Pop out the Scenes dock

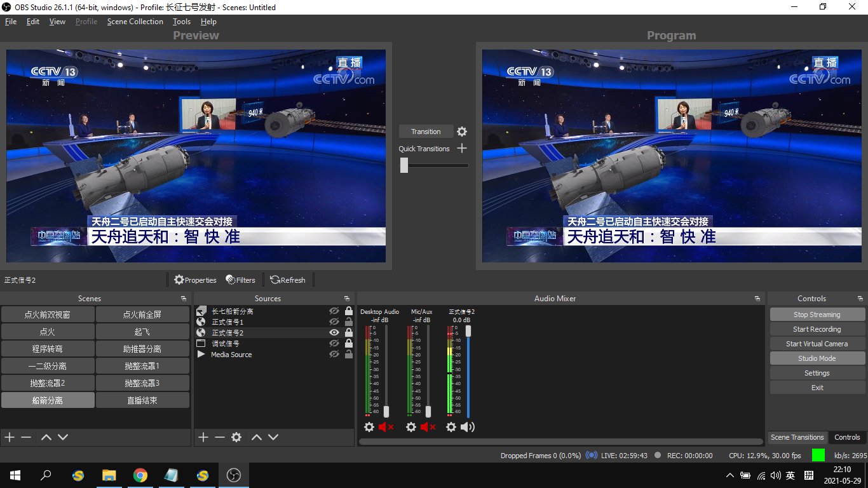coord(184,299)
